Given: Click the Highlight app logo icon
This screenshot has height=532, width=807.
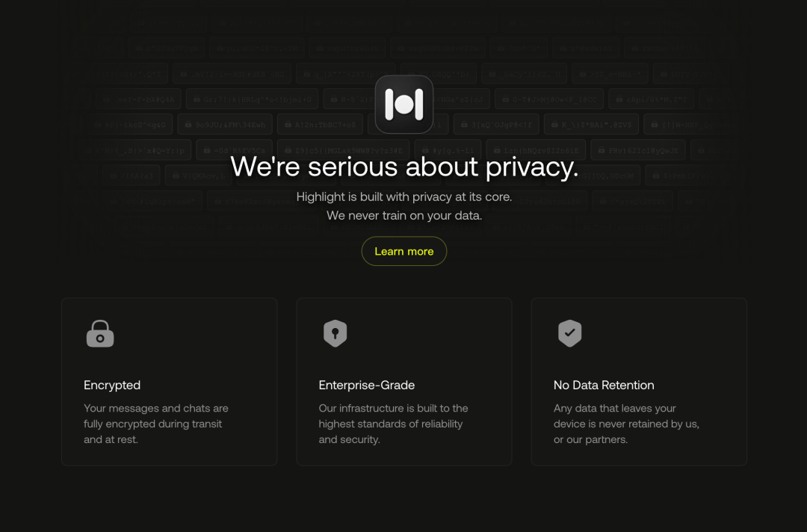Looking at the screenshot, I should coord(403,104).
